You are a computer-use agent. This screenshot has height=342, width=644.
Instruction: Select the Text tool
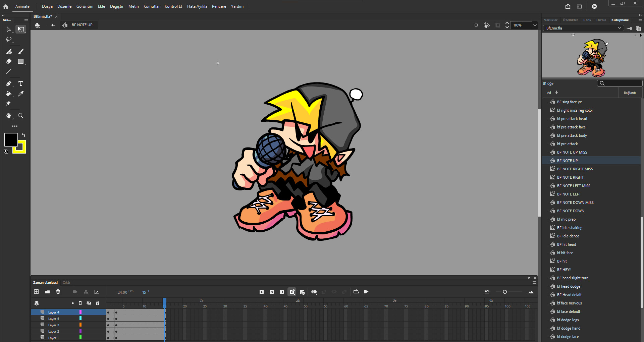click(21, 83)
